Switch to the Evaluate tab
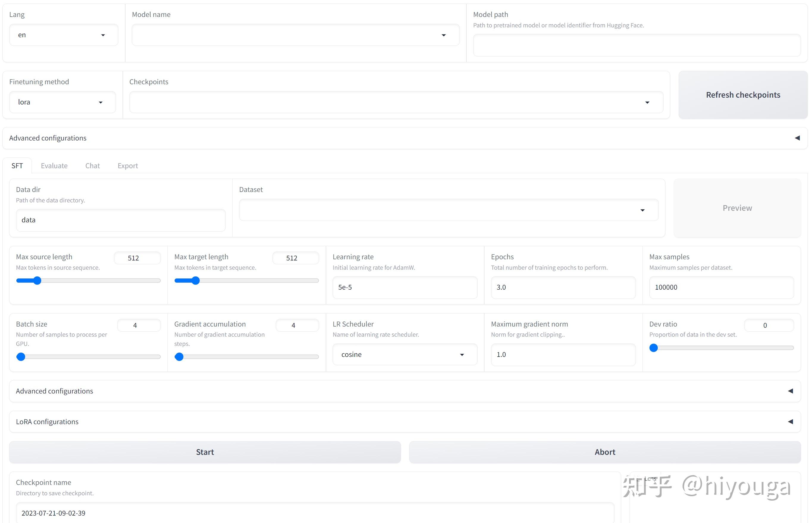 [54, 166]
